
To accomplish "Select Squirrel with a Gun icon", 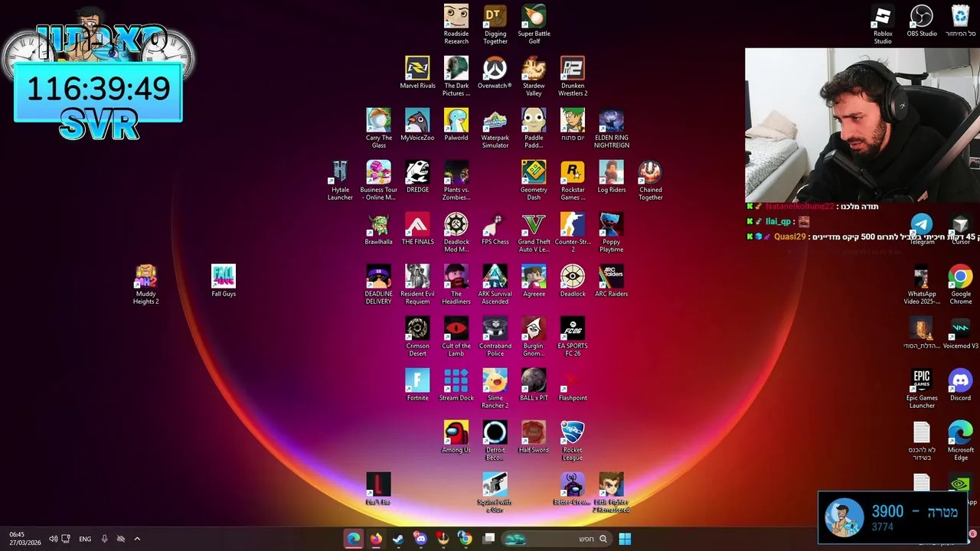I will click(x=495, y=493).
